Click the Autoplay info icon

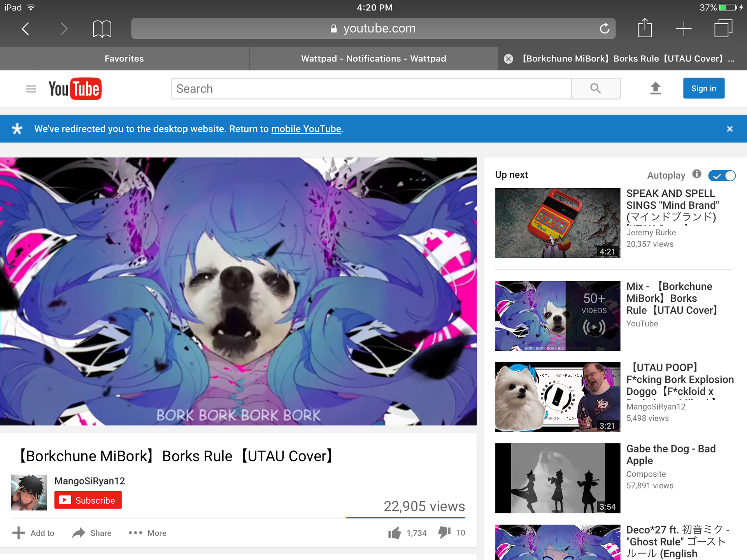[x=697, y=174]
